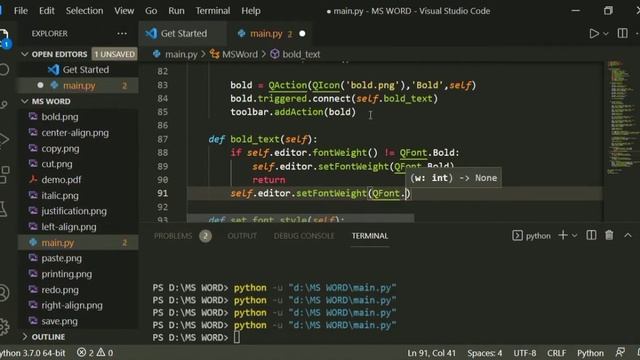640x360 pixels.
Task: Open Run and Debug activity icon
Action: [4, 139]
